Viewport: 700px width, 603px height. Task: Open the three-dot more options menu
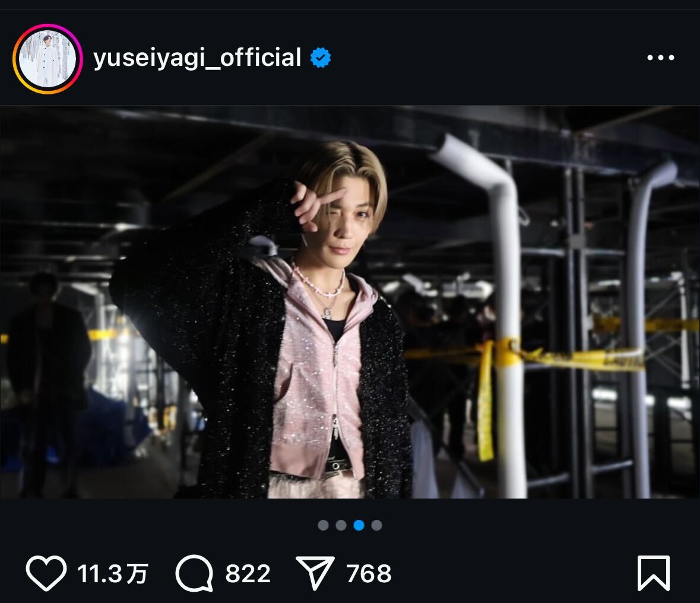(x=661, y=58)
